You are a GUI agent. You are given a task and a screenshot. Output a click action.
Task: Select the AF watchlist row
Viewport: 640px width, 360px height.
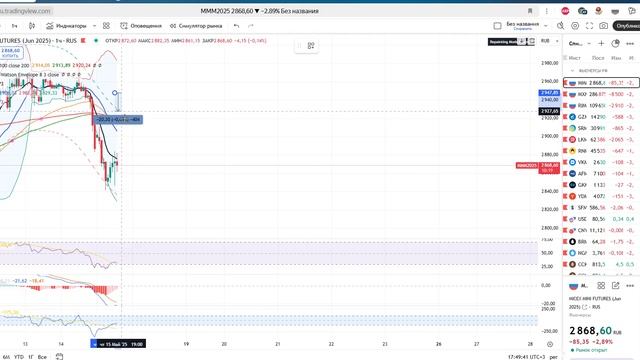tap(601, 173)
